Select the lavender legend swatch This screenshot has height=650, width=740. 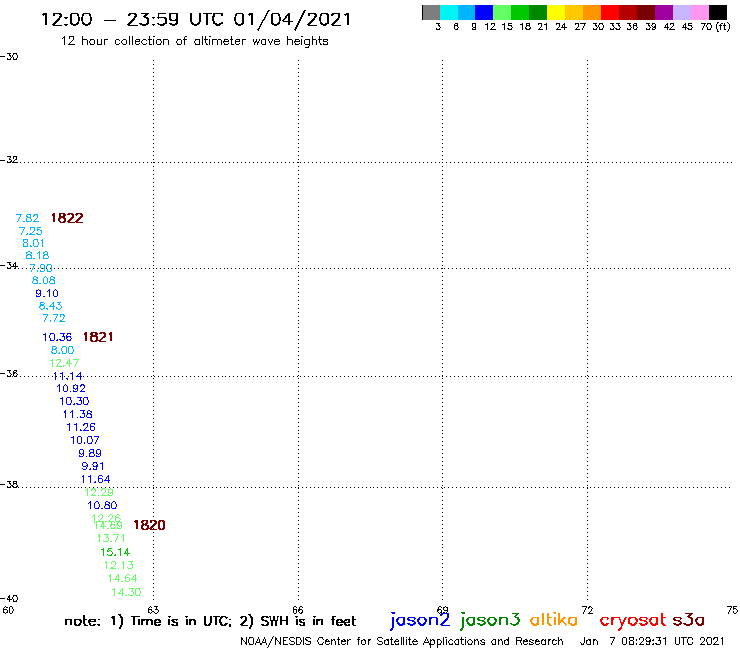[681, 12]
